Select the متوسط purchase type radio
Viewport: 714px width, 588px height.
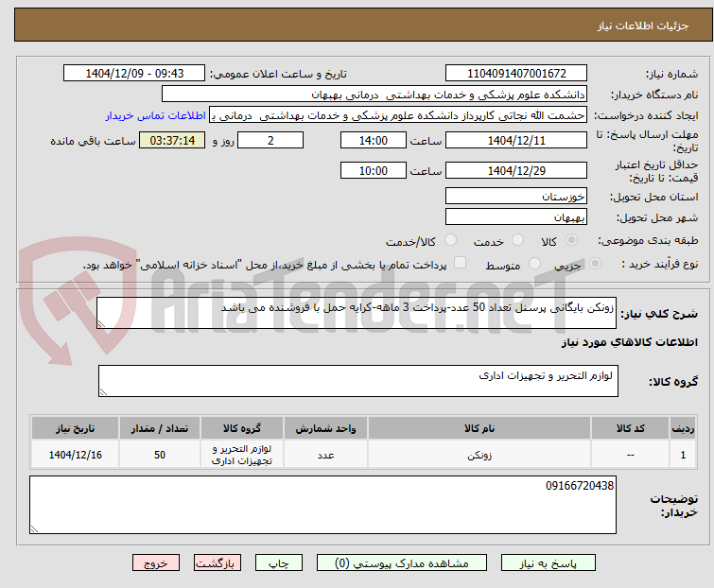tap(534, 264)
